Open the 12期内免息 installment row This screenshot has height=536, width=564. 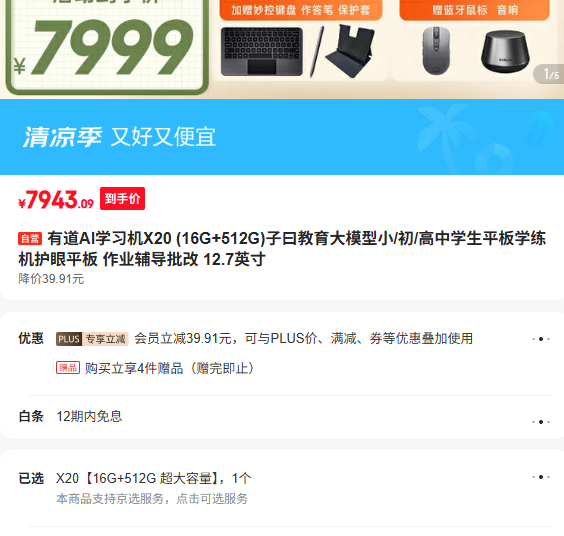[282, 417]
